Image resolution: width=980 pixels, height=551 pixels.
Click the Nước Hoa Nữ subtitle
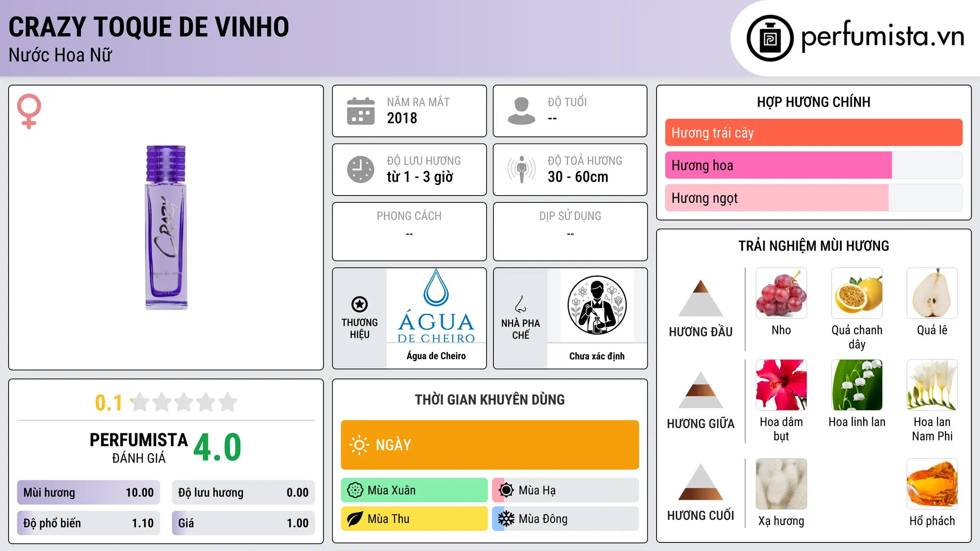60,55
